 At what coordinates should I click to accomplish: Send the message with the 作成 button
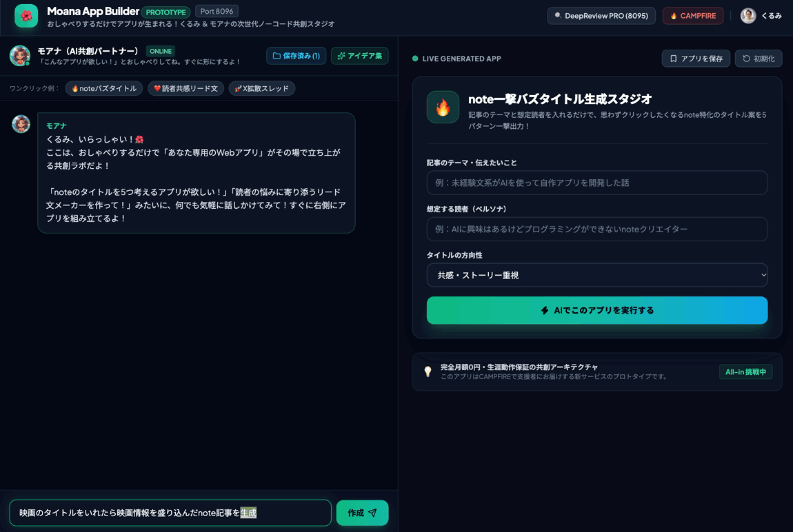362,513
